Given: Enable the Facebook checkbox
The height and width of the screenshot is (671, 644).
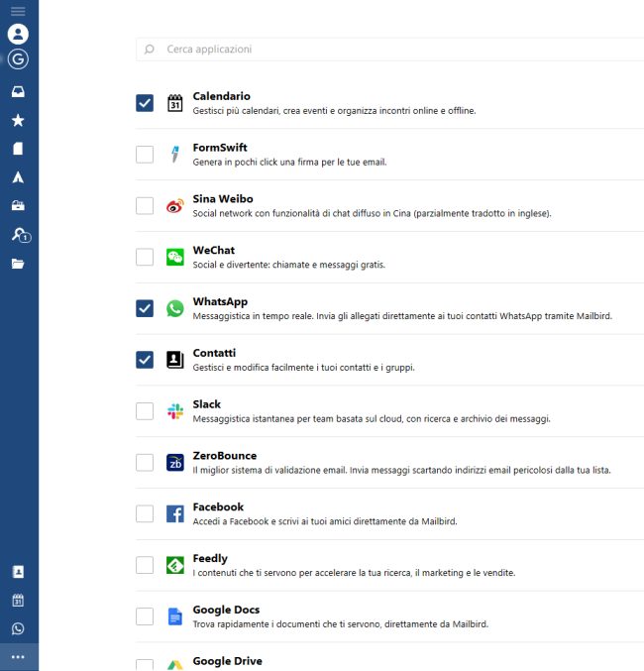Looking at the screenshot, I should coord(145,514).
